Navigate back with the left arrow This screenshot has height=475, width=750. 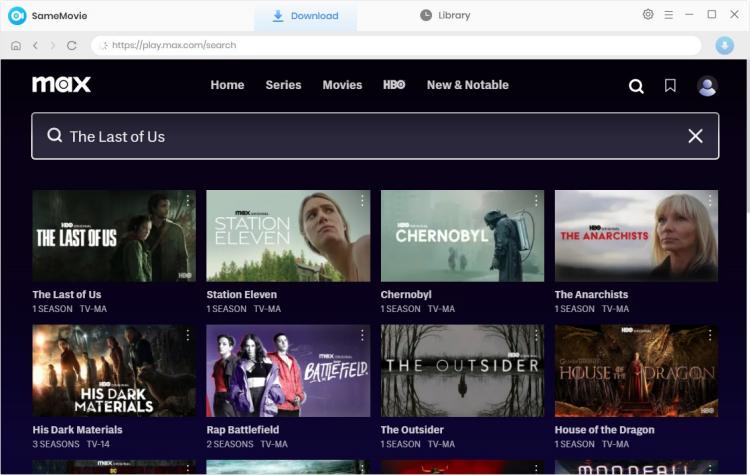[x=35, y=45]
